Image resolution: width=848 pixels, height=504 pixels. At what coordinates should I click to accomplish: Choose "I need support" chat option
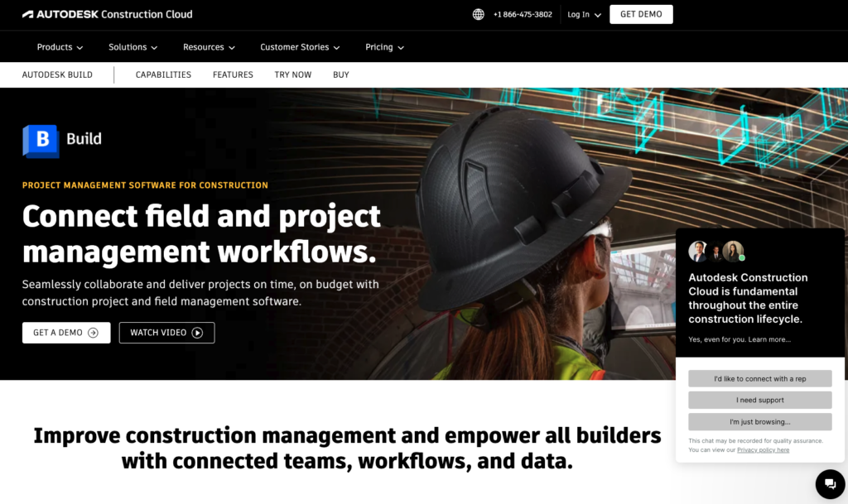coord(760,400)
